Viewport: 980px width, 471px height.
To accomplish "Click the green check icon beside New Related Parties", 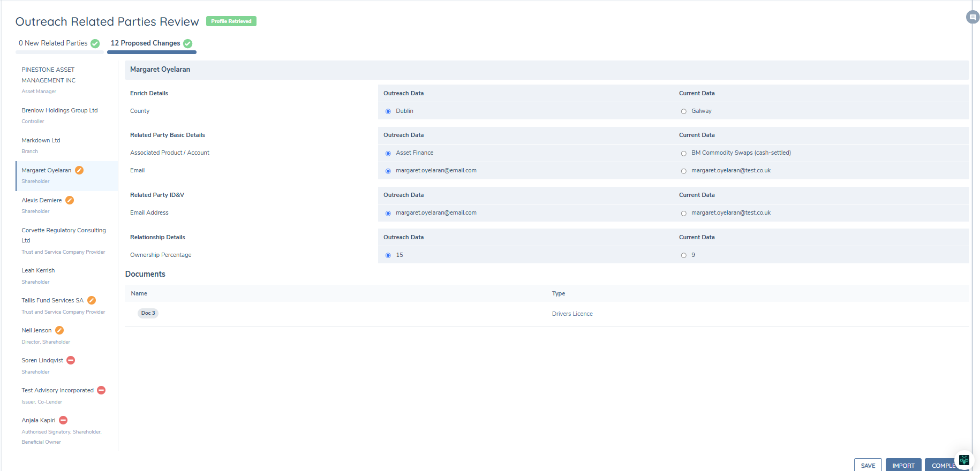I will (95, 43).
